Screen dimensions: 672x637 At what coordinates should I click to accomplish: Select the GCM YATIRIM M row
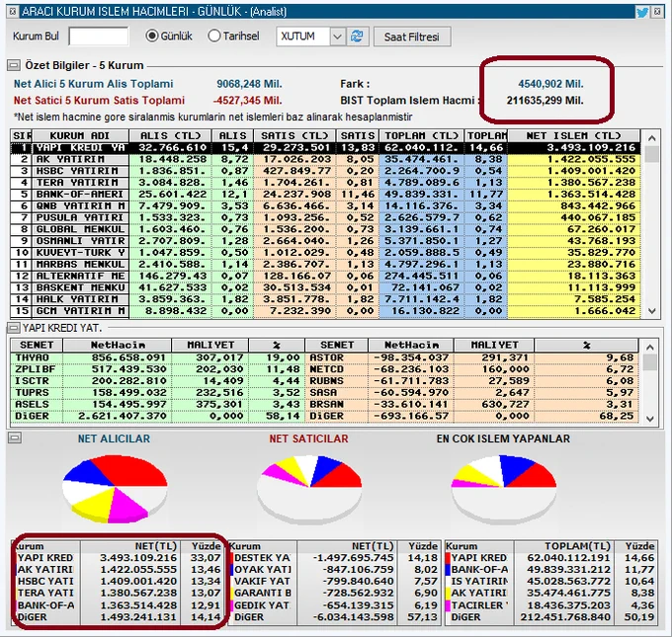coord(326,310)
